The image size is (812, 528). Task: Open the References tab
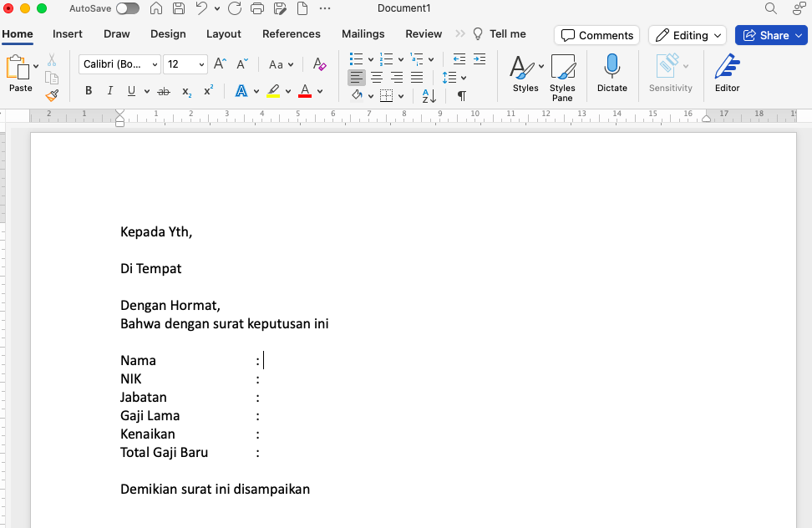(x=292, y=34)
